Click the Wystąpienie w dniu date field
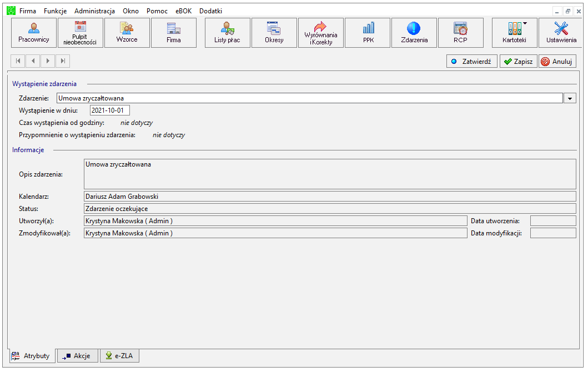 [x=109, y=110]
